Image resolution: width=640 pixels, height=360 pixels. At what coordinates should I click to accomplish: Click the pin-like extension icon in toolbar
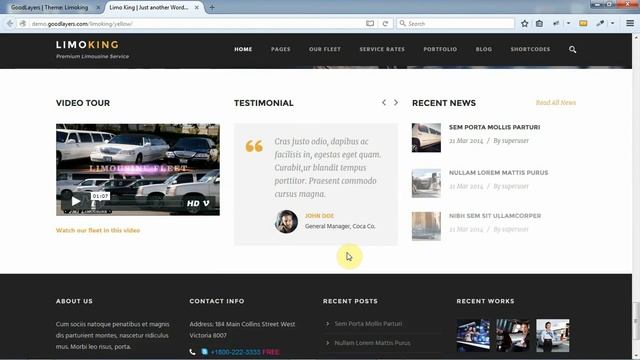556,24
